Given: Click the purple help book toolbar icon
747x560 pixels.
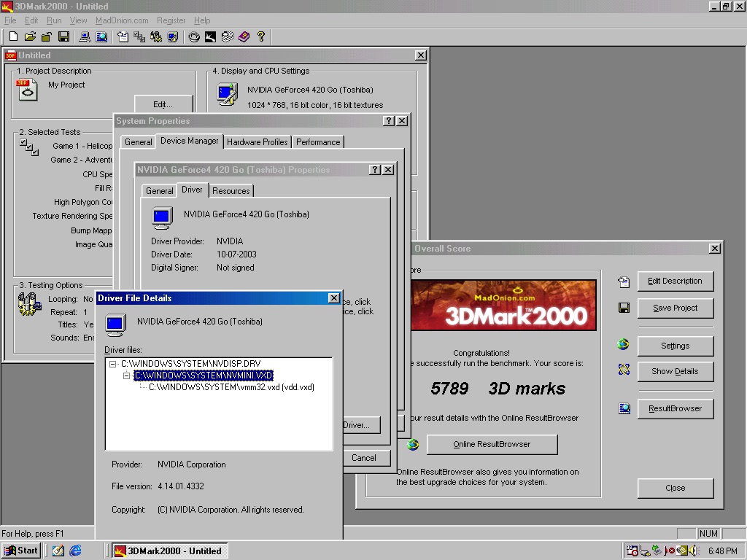Looking at the screenshot, I should pyautogui.click(x=244, y=36).
